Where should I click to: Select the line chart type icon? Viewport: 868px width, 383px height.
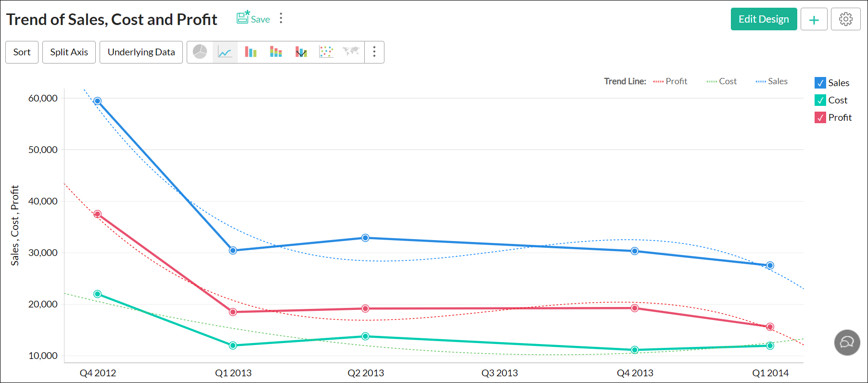pyautogui.click(x=225, y=52)
